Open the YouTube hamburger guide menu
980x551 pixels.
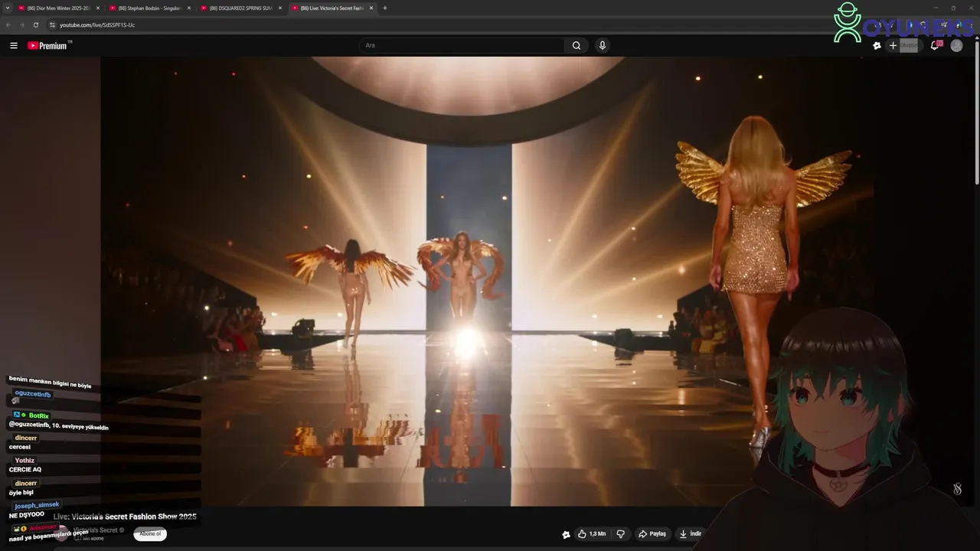click(x=14, y=46)
